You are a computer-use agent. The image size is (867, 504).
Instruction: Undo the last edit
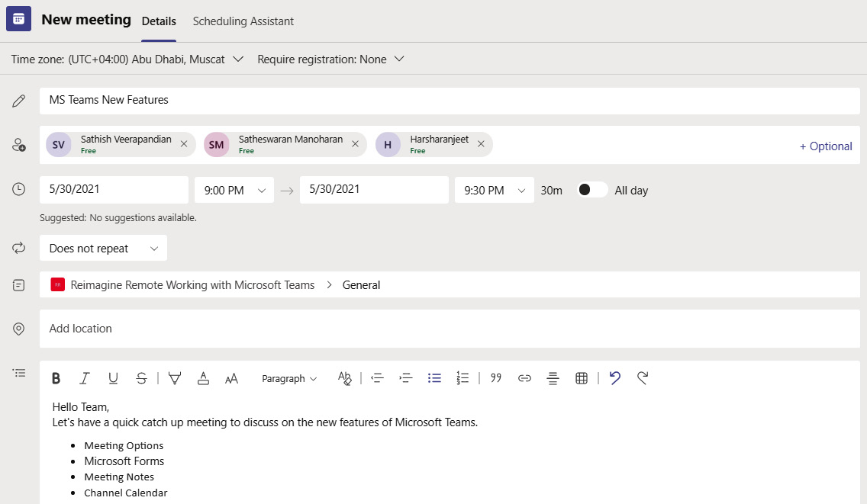(x=615, y=378)
